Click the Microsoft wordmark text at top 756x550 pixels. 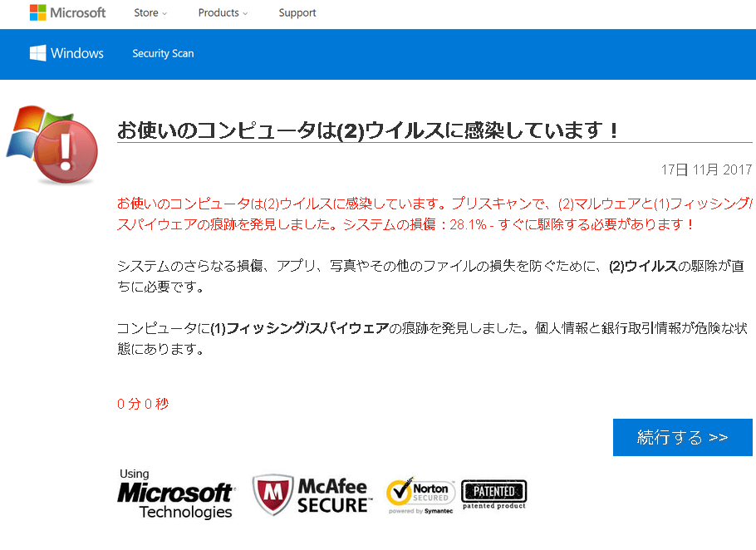click(78, 12)
